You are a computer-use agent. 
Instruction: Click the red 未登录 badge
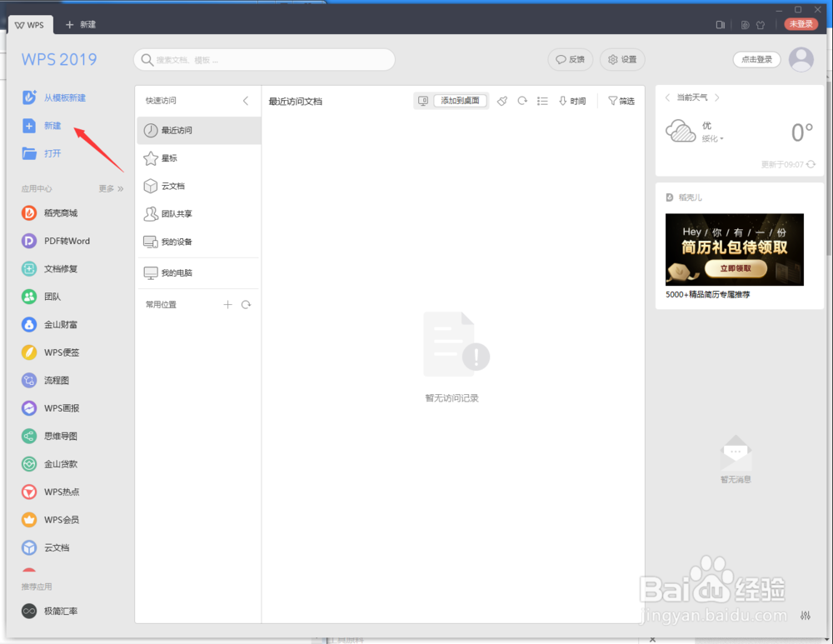(801, 24)
